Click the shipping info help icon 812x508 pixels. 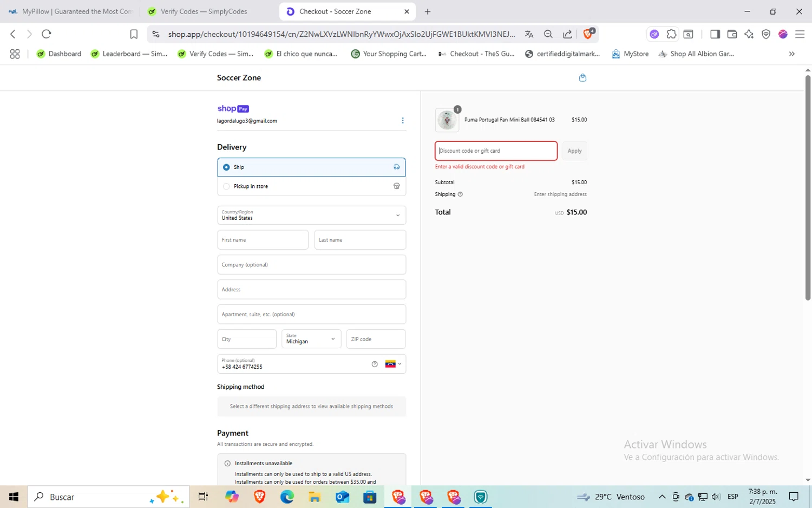460,194
